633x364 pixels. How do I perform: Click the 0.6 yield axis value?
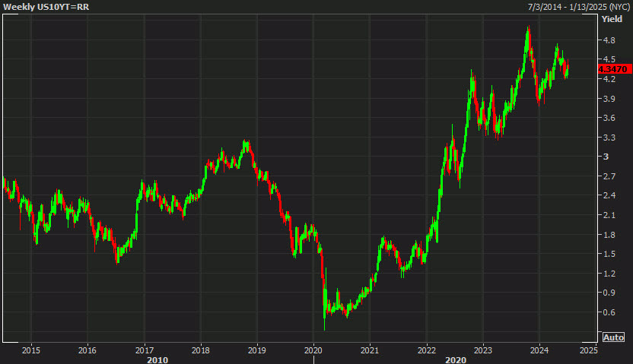[609, 312]
